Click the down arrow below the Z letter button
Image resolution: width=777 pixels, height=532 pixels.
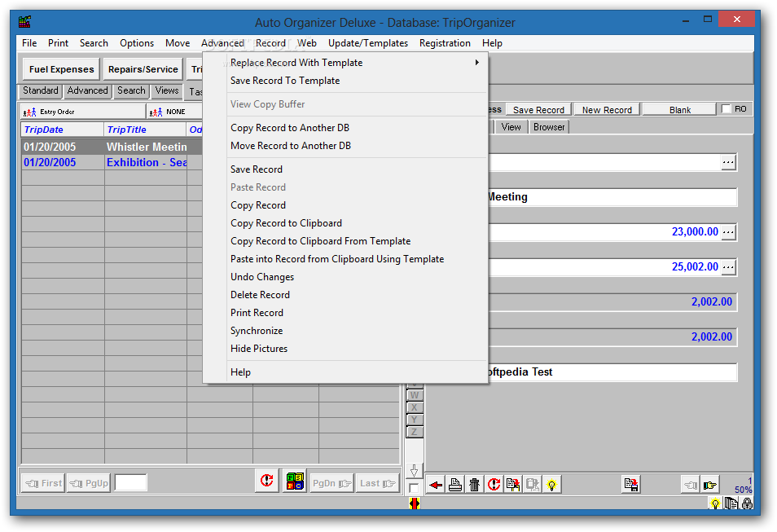point(415,470)
